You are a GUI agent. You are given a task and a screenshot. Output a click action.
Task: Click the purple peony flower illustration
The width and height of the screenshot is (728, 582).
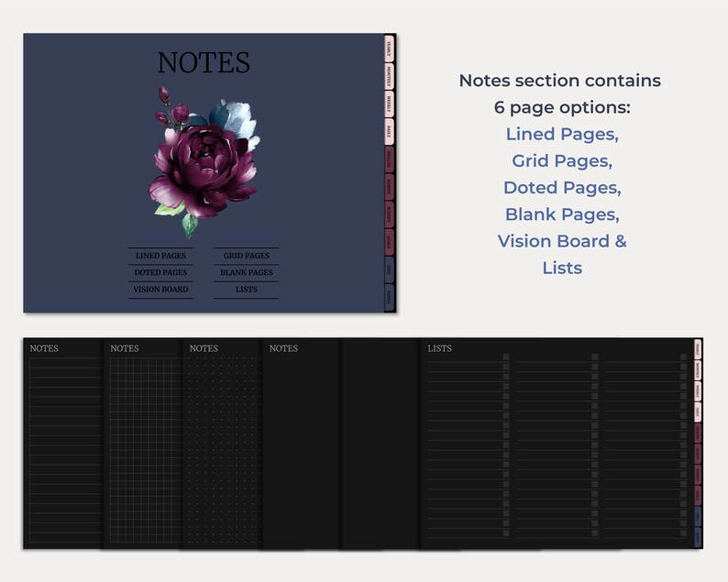[x=204, y=161]
